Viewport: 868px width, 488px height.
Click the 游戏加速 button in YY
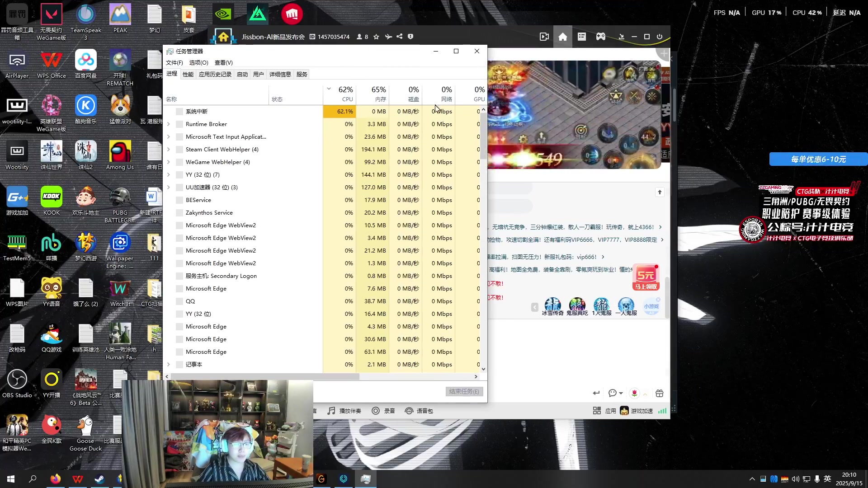click(637, 411)
